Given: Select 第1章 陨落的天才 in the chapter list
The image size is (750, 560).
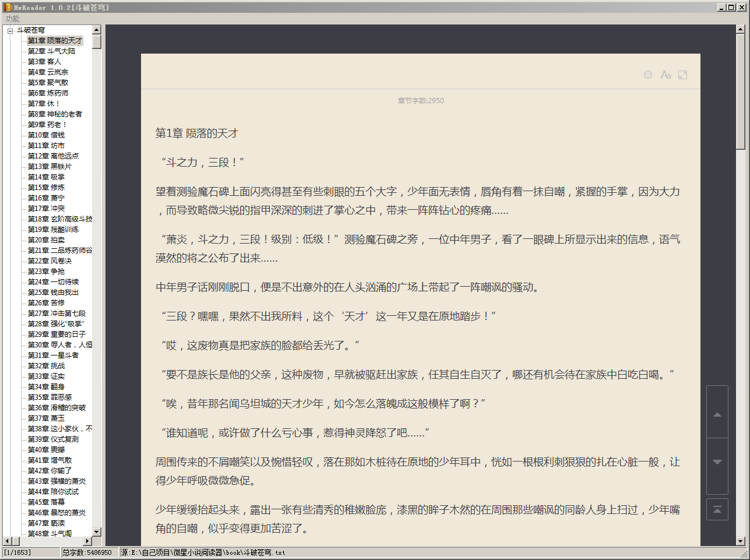Looking at the screenshot, I should click(55, 41).
